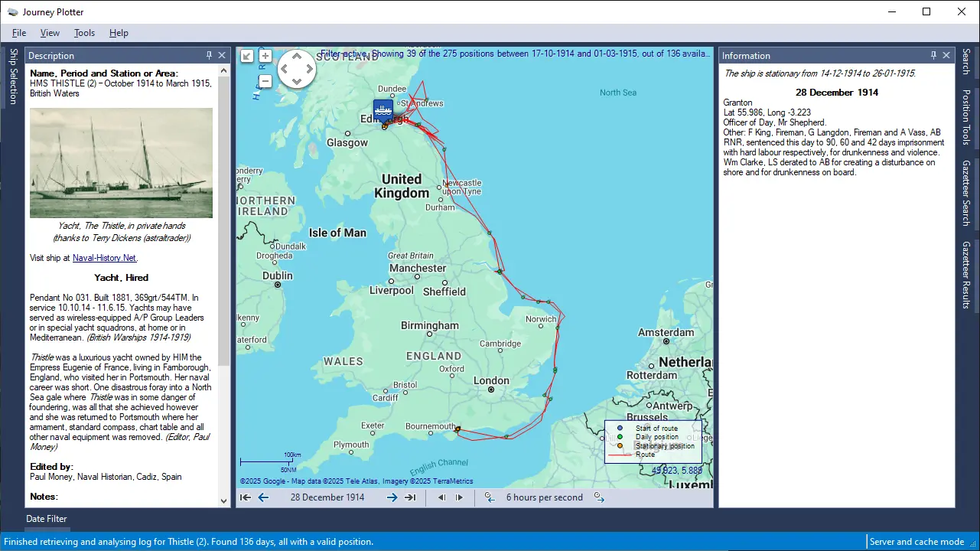Click the Edited by heading
This screenshot has height=551, width=980.
51,467
